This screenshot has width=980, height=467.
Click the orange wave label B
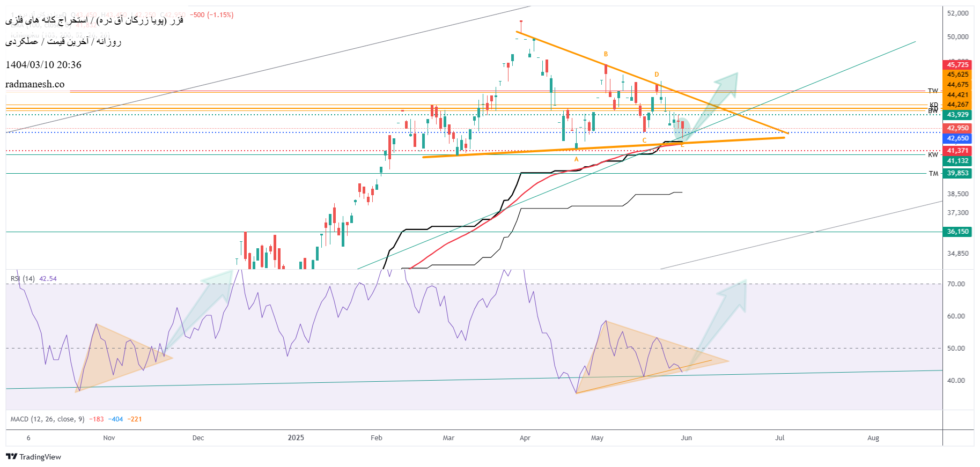pyautogui.click(x=606, y=54)
